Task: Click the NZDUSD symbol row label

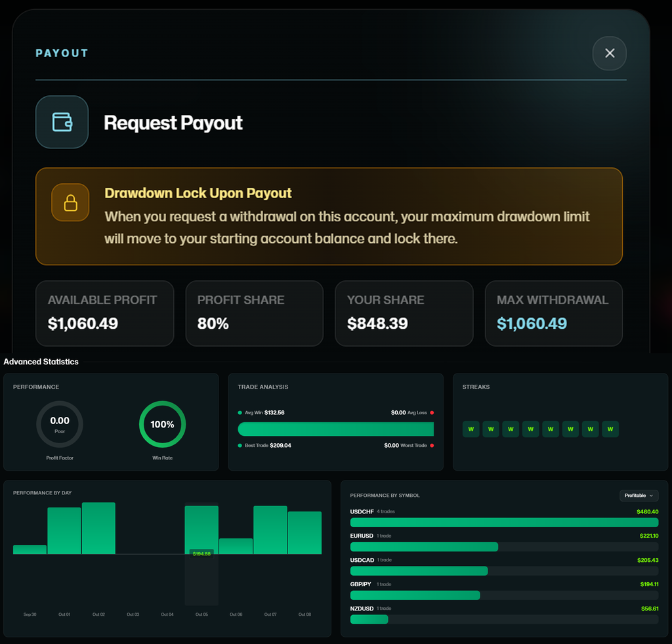Action: (362, 609)
